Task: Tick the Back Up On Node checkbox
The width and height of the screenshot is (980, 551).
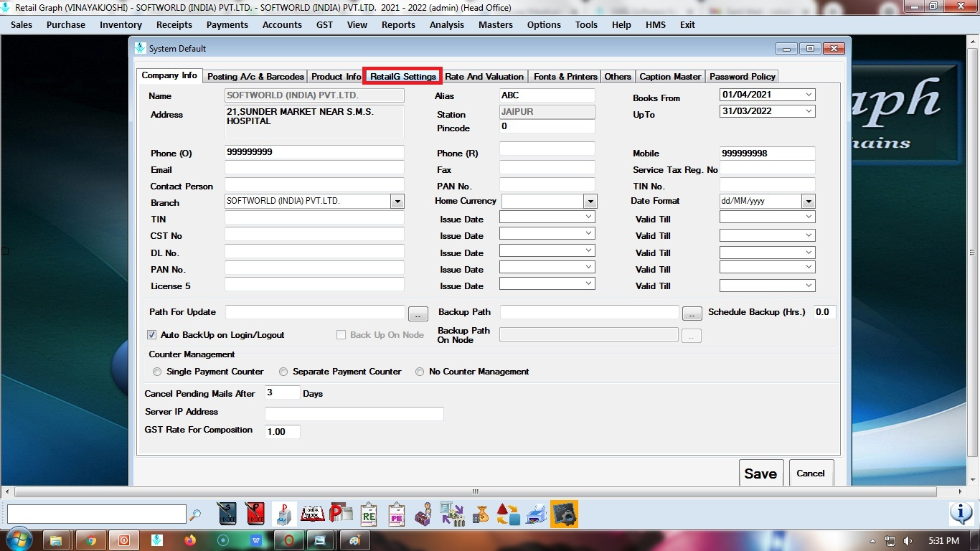Action: tap(341, 335)
